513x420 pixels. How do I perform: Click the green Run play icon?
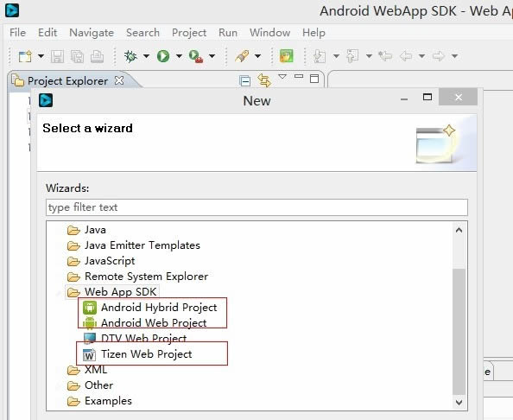pyautogui.click(x=163, y=56)
